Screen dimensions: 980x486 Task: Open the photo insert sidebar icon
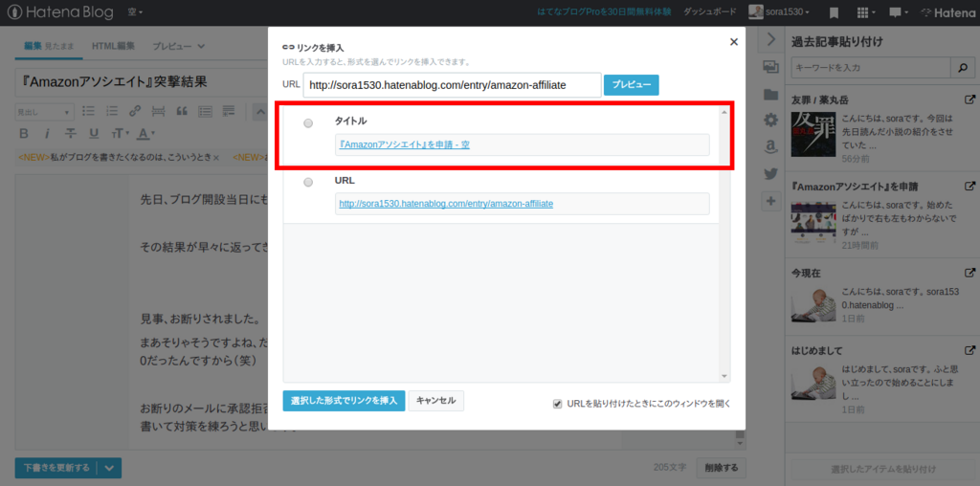click(x=770, y=67)
